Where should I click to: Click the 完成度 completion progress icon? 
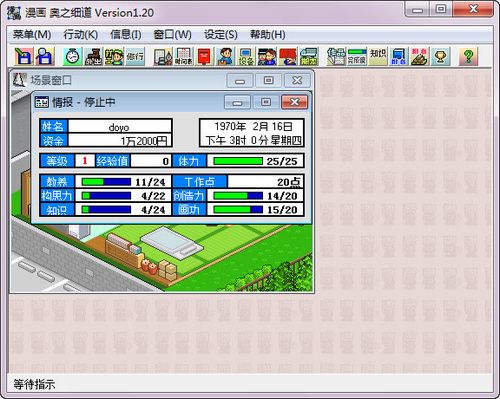357,56
